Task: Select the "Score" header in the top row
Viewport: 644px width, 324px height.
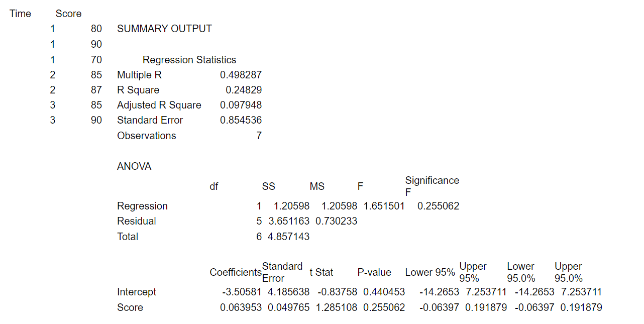Action: coord(69,14)
